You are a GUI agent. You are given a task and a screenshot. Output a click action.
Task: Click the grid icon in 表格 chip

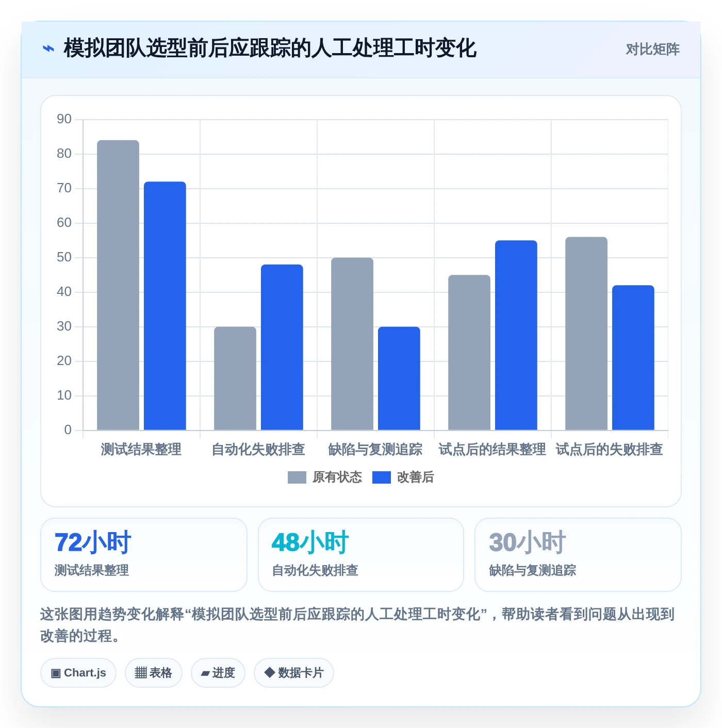click(x=141, y=673)
